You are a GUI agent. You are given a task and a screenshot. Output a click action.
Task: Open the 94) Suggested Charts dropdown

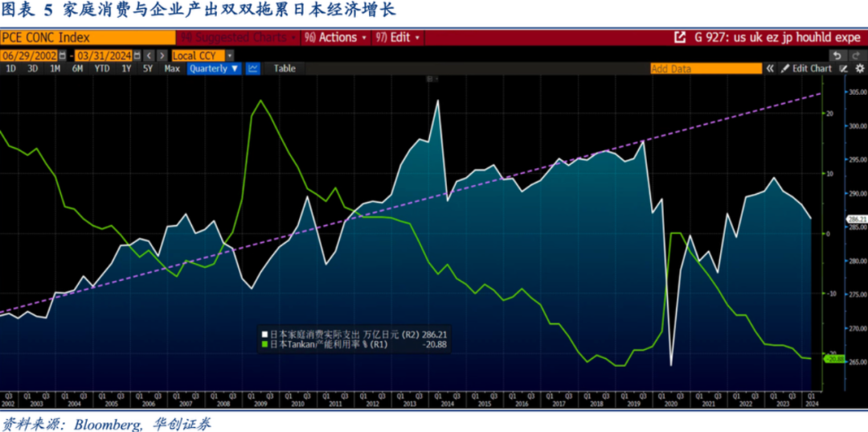pyautogui.click(x=238, y=38)
